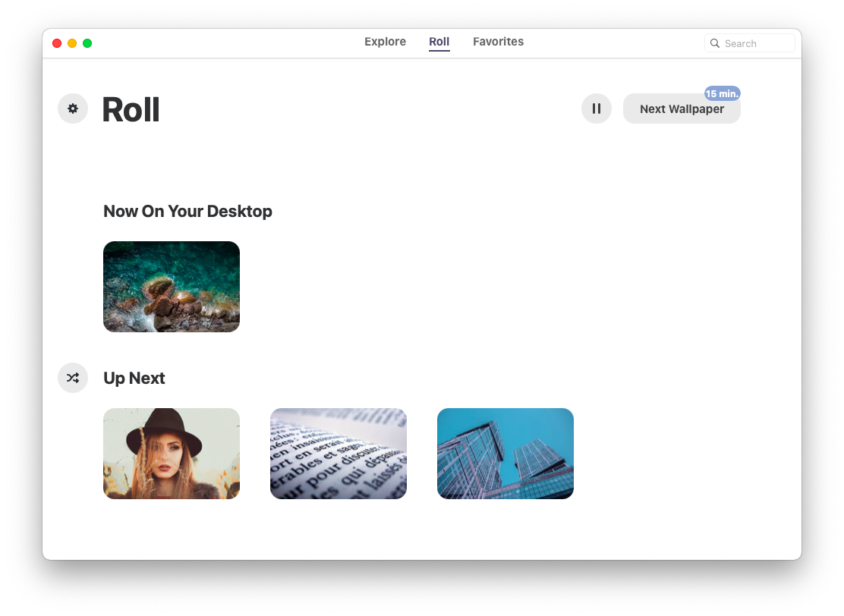
Task: Click the 15 min. timer badge
Action: 723,93
